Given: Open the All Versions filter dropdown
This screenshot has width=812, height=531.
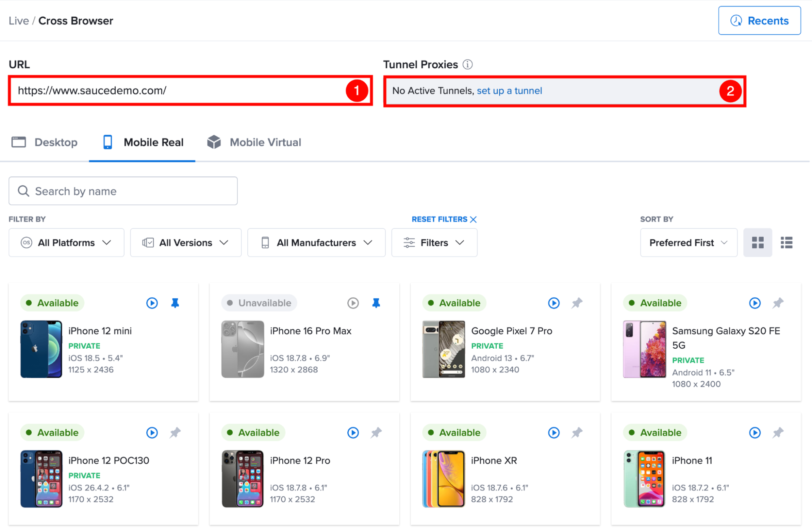Looking at the screenshot, I should point(186,243).
